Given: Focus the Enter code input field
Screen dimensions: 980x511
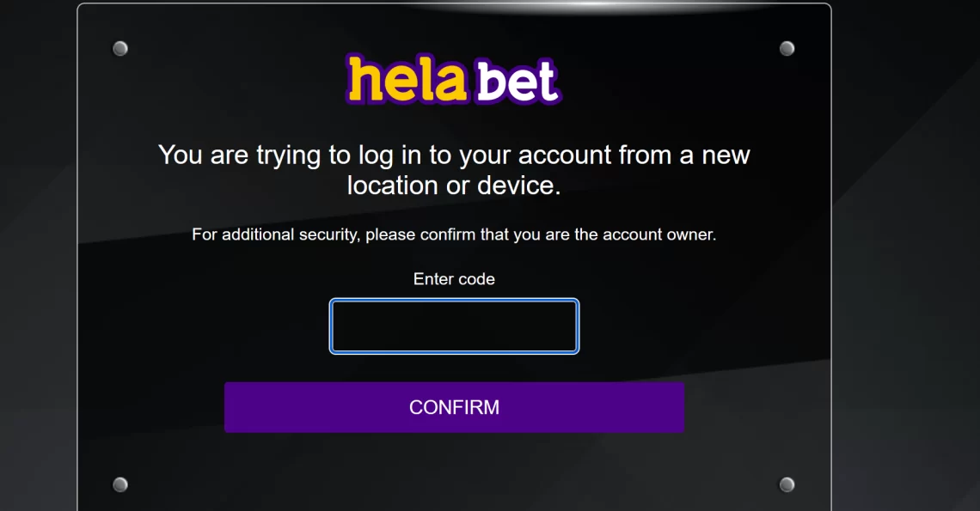Looking at the screenshot, I should tap(454, 326).
